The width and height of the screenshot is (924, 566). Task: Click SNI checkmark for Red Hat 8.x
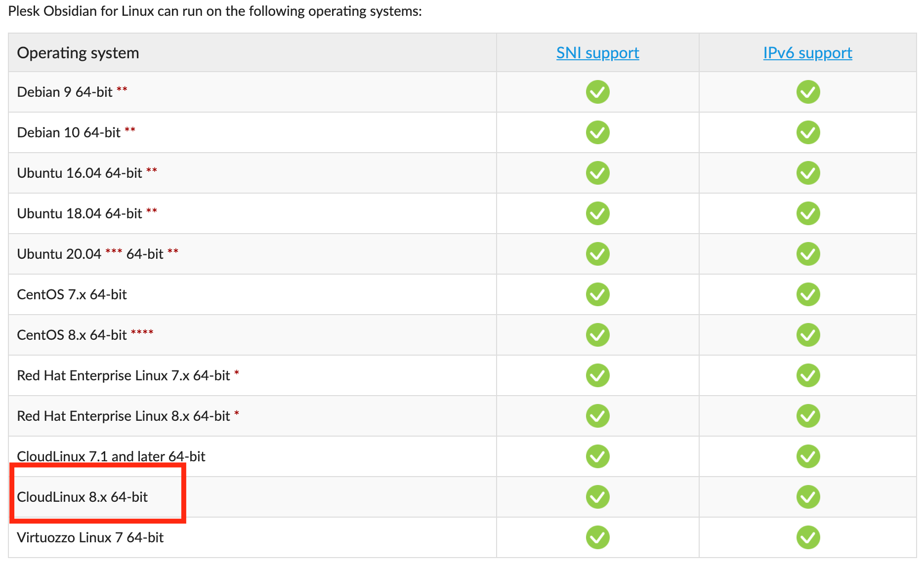point(597,416)
